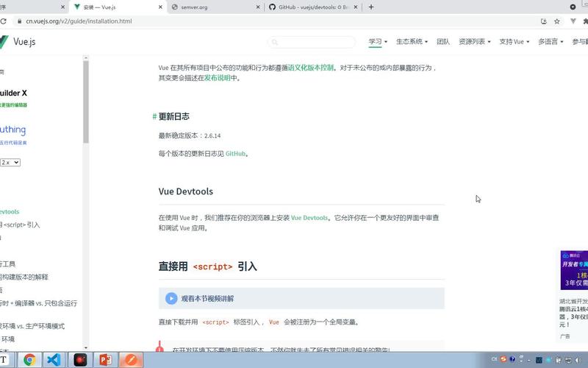
Task: Click the address bar URL
Action: point(79,21)
